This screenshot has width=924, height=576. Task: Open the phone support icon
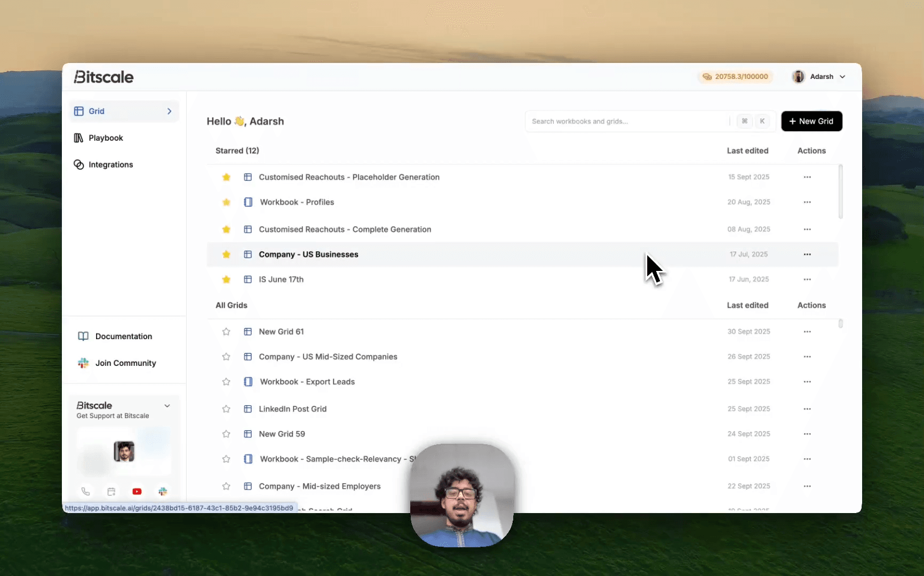point(85,491)
